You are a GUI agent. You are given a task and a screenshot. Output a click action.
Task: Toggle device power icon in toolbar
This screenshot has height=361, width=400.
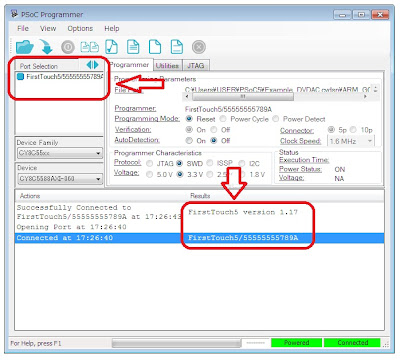[68, 47]
